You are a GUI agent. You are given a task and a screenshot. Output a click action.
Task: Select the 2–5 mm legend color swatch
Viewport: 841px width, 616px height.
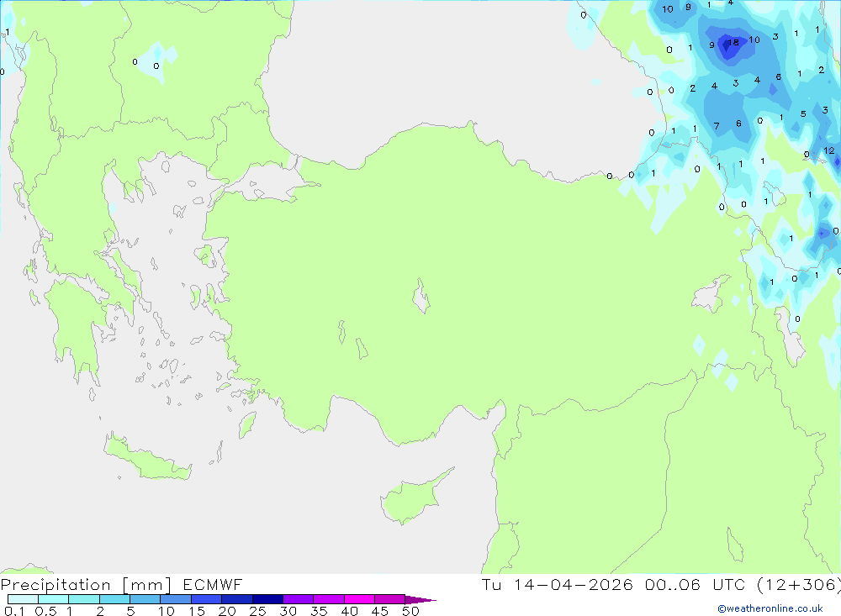click(x=114, y=599)
